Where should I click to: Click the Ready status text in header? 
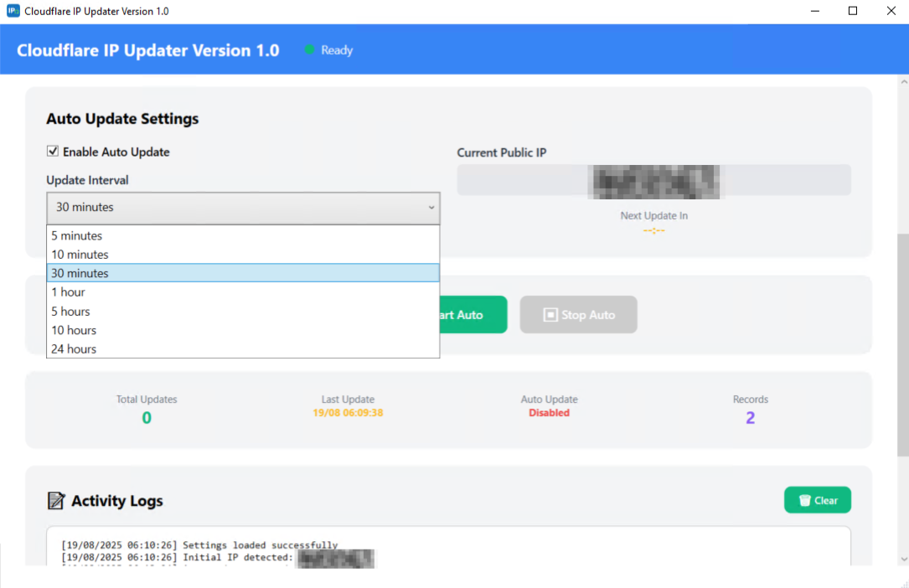[337, 50]
